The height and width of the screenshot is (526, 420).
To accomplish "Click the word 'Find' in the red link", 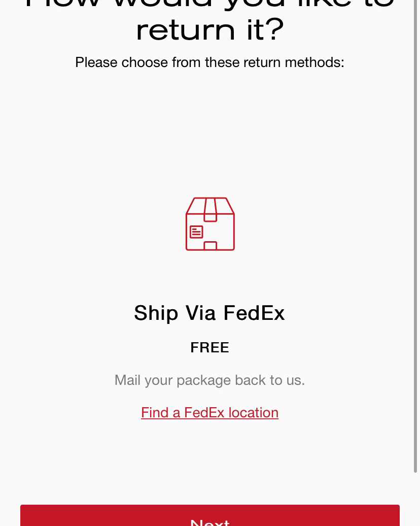I will [155, 413].
